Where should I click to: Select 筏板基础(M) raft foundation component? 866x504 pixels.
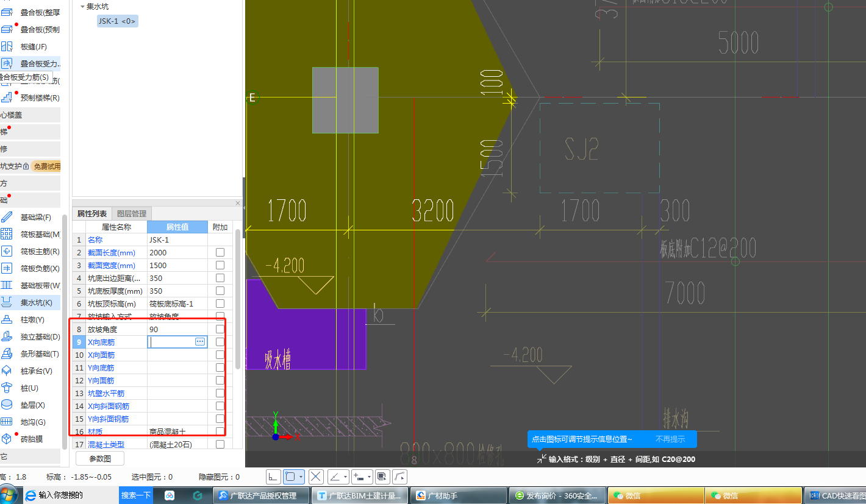(30, 235)
